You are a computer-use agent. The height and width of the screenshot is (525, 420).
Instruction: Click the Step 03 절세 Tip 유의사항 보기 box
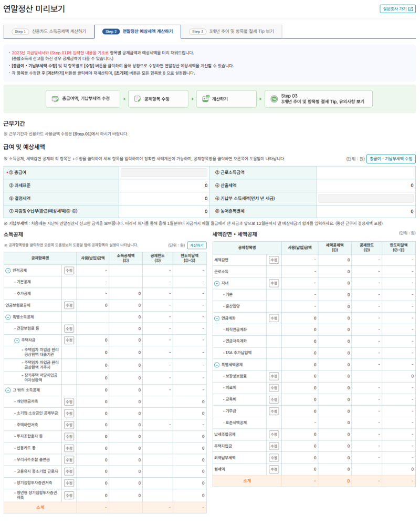(318, 99)
